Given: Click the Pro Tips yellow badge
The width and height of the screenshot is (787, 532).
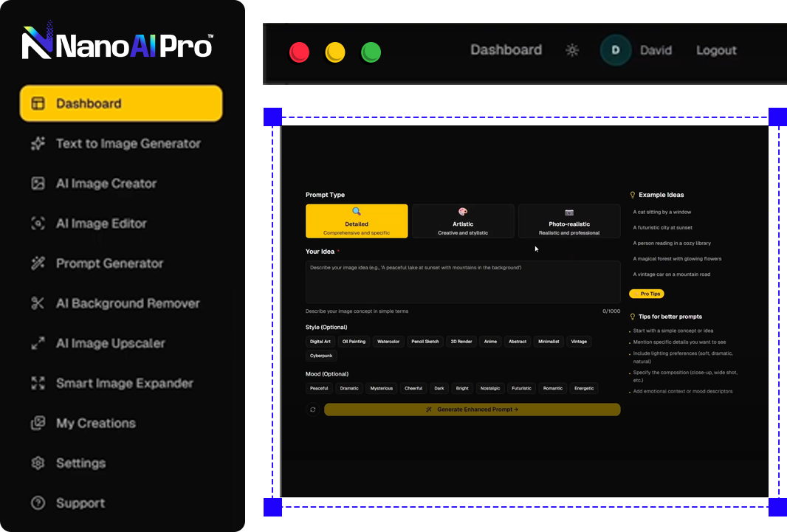Looking at the screenshot, I should [647, 294].
